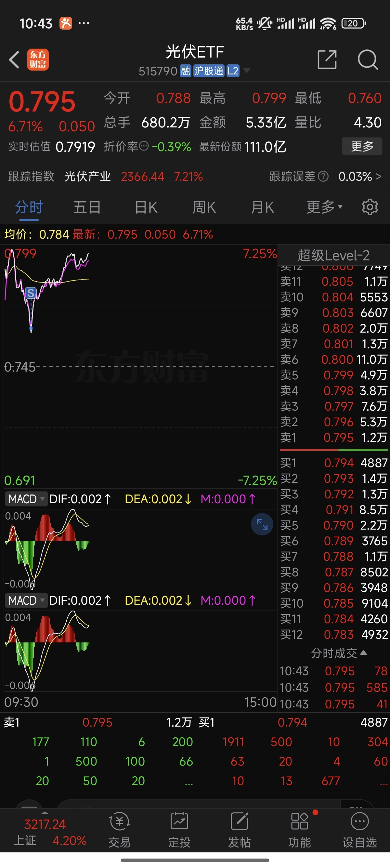
Task: Tap the 10:43 trade of 585
Action: (x=334, y=687)
